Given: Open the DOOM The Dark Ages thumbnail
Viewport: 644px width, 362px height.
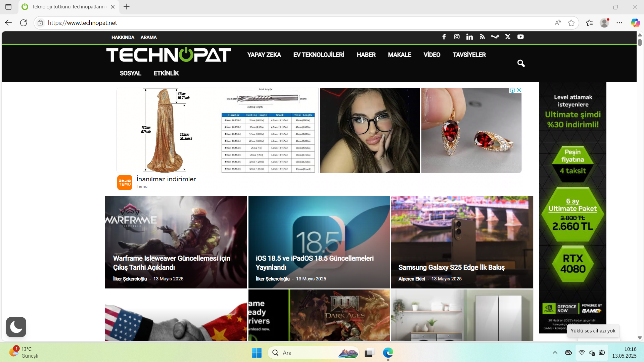Looking at the screenshot, I should click(x=319, y=315).
